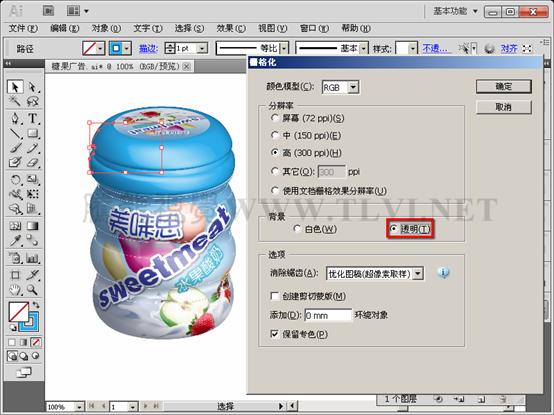
Task: Select the Free Transform tool
Action: 33,194
